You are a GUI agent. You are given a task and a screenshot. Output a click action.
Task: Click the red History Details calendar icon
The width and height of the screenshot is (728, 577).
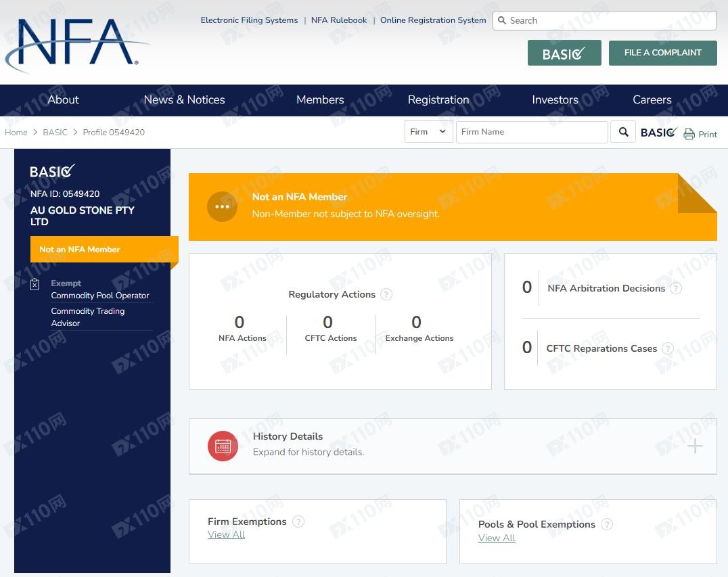[x=223, y=446]
